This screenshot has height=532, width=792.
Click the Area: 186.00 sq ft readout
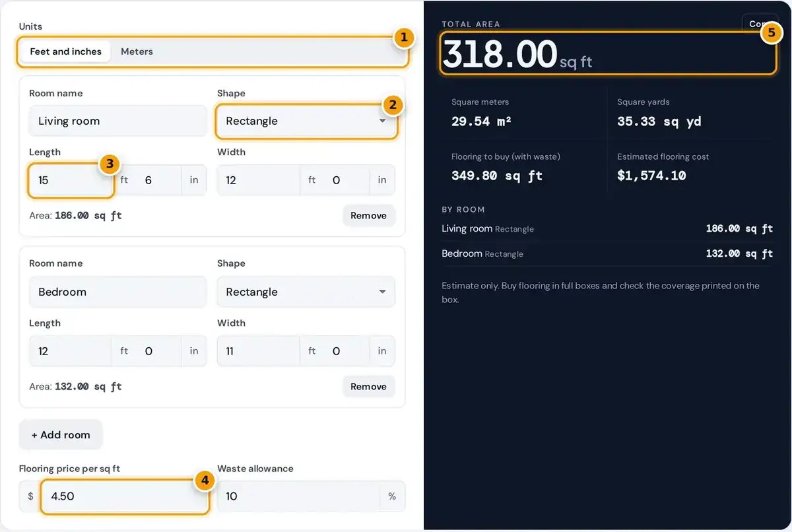click(76, 216)
